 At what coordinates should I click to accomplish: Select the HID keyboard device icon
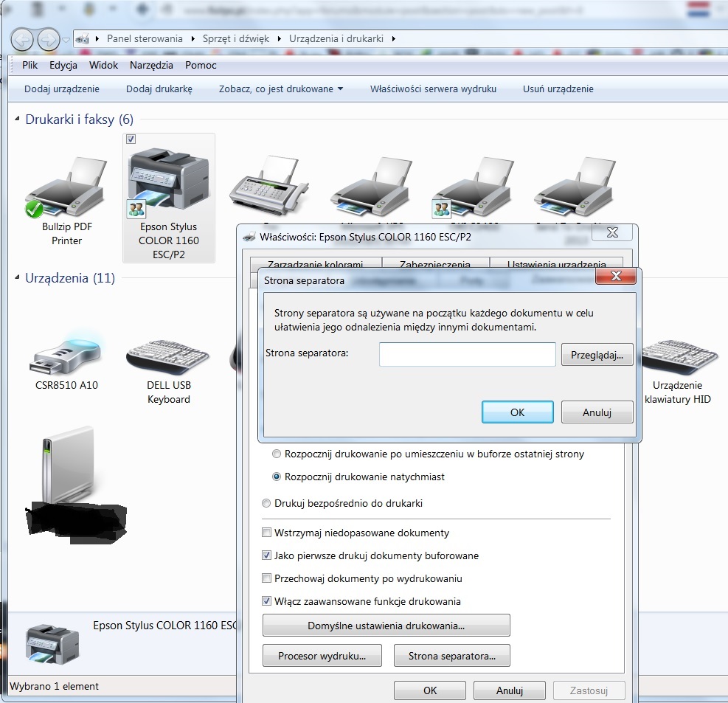coord(680,356)
